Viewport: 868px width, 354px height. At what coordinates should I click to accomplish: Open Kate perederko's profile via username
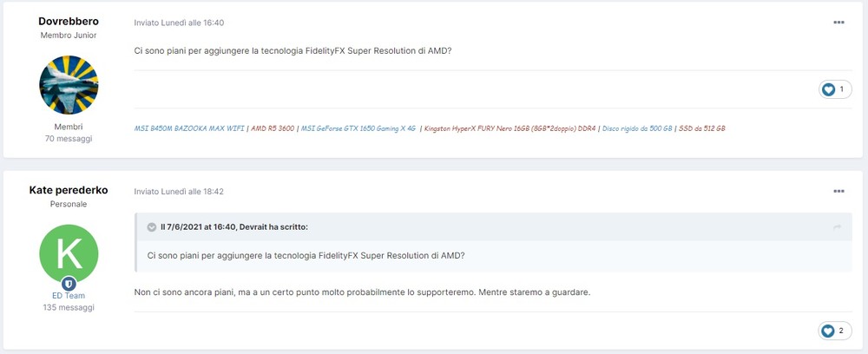click(x=69, y=190)
